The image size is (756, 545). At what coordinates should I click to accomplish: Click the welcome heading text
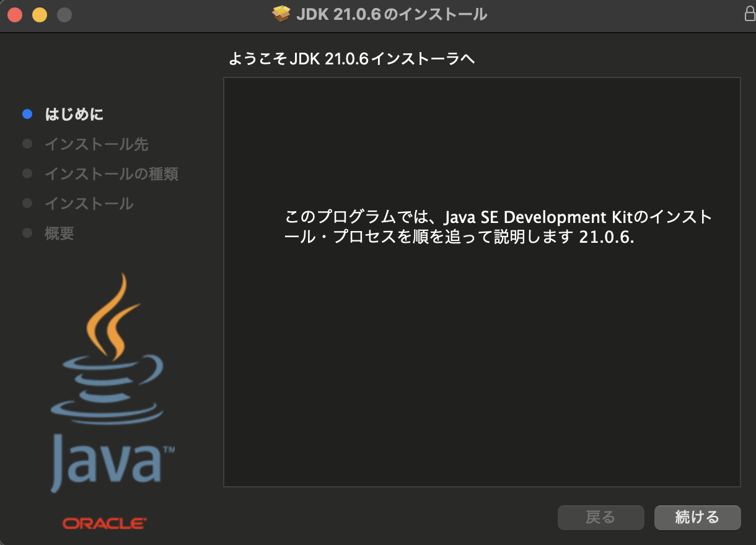(x=351, y=57)
